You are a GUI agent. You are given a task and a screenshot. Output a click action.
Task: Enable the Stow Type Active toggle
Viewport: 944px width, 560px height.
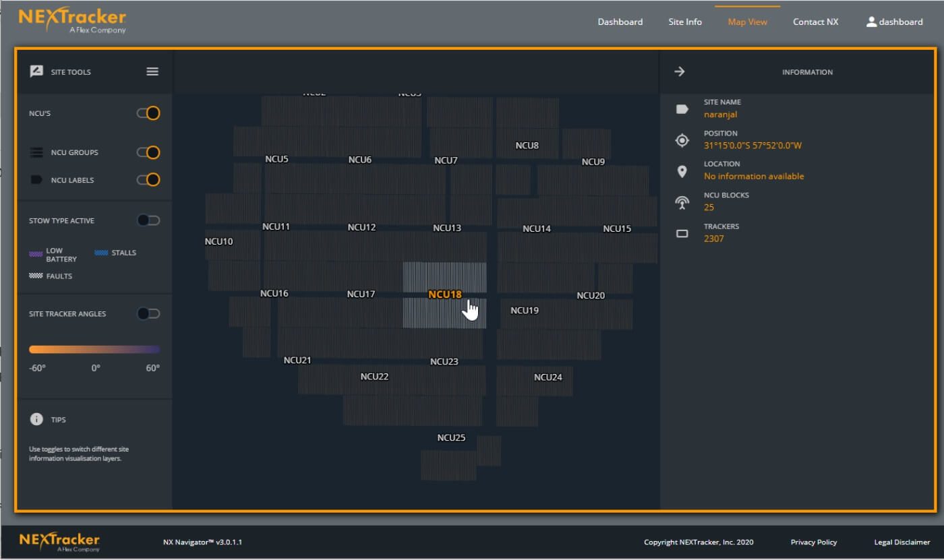point(148,220)
